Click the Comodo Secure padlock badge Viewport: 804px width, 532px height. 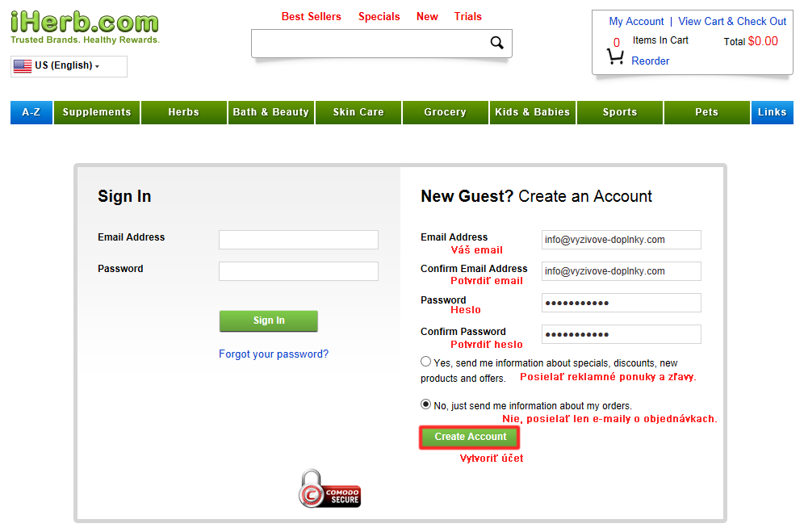tap(329, 488)
